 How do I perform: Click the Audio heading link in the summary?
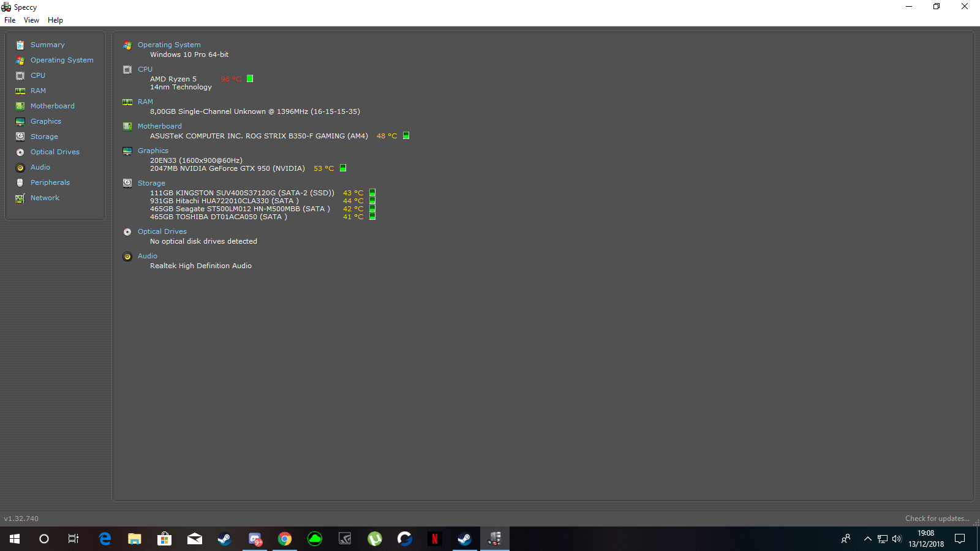click(x=148, y=256)
